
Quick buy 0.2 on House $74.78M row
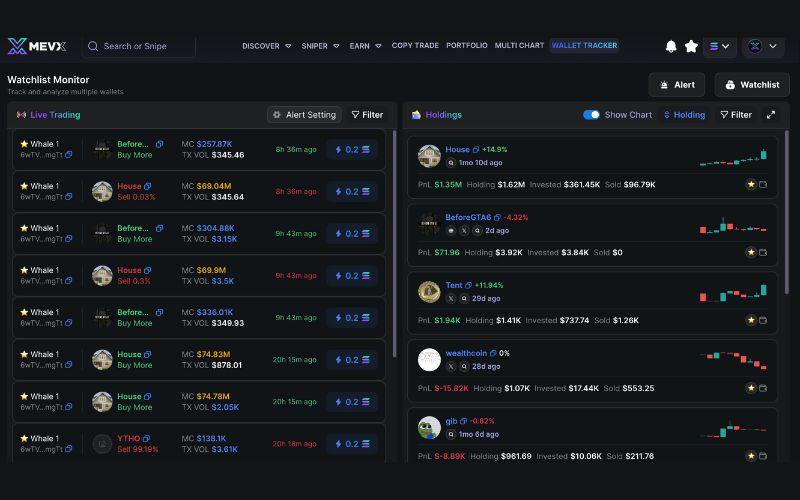pyautogui.click(x=352, y=402)
